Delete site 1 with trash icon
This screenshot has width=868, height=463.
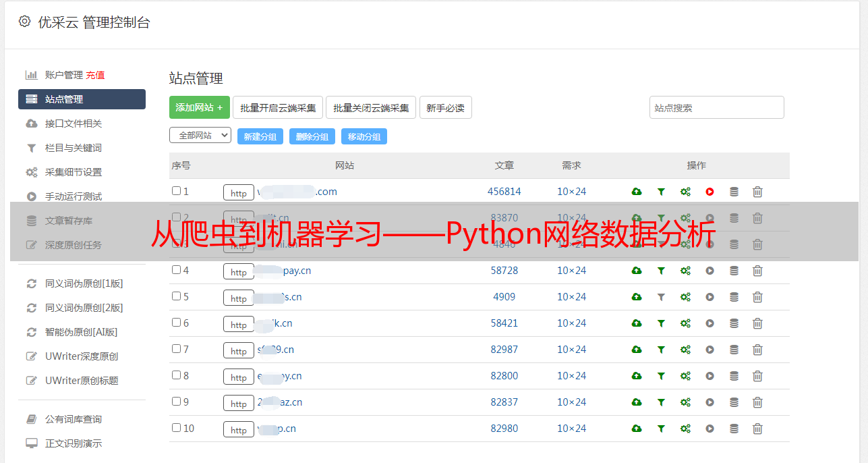757,192
